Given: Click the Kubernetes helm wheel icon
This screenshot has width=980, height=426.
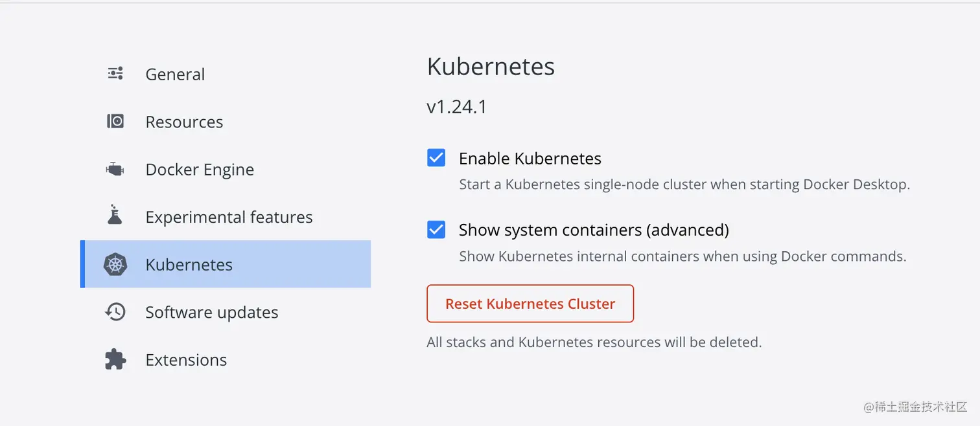Looking at the screenshot, I should [x=115, y=264].
